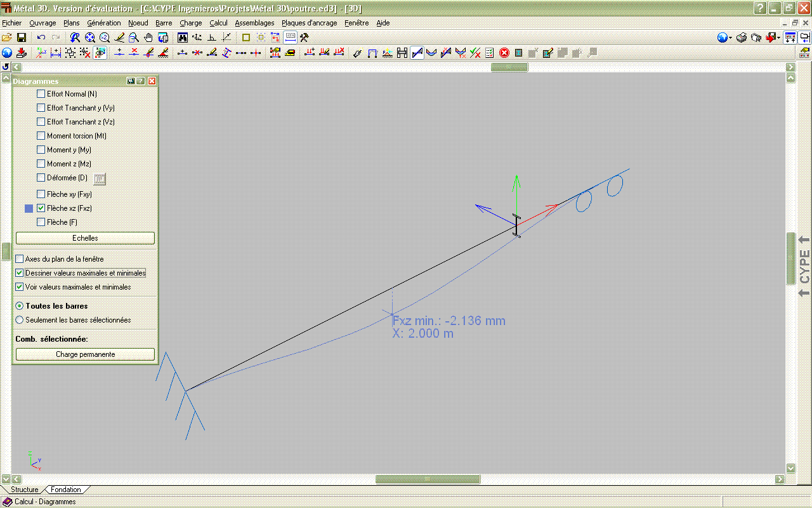This screenshot has height=508, width=812.
Task: Click the Charge permanente combination button
Action: [x=85, y=354]
